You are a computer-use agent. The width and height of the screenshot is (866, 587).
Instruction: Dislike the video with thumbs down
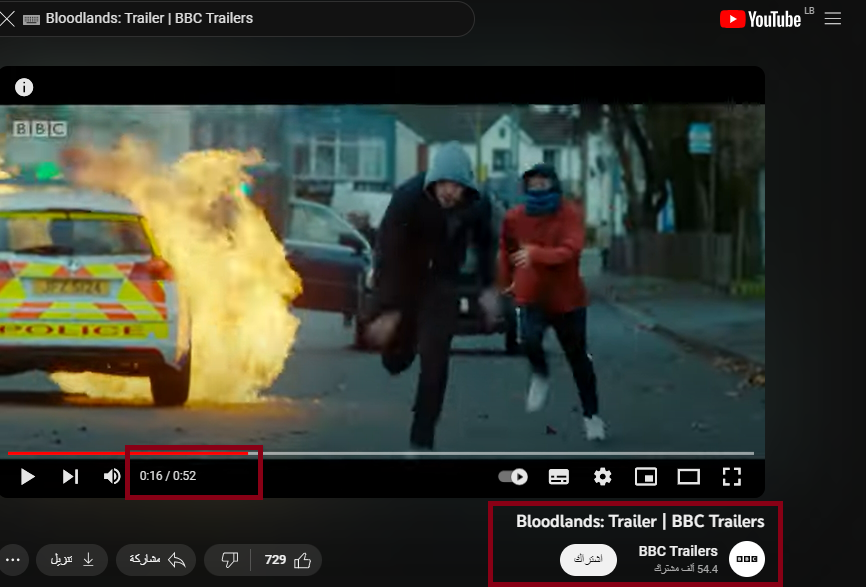229,560
